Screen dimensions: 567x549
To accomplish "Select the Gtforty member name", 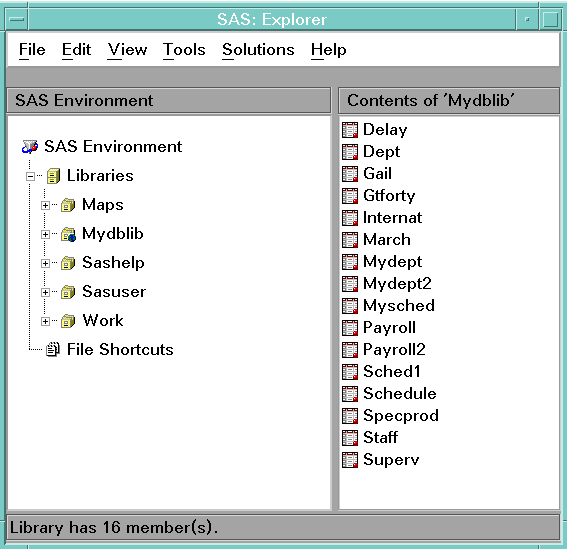I will point(389,196).
